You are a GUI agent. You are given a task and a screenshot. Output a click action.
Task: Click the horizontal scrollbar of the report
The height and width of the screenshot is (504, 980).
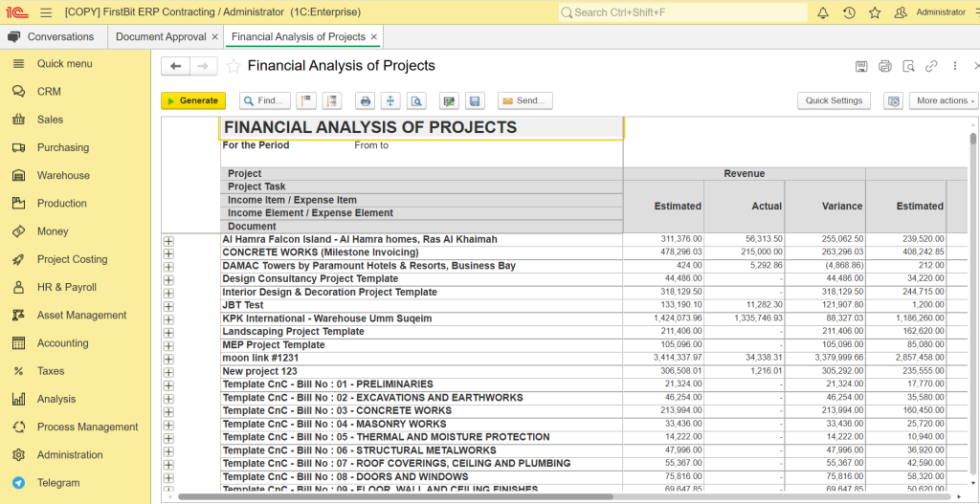(395, 496)
